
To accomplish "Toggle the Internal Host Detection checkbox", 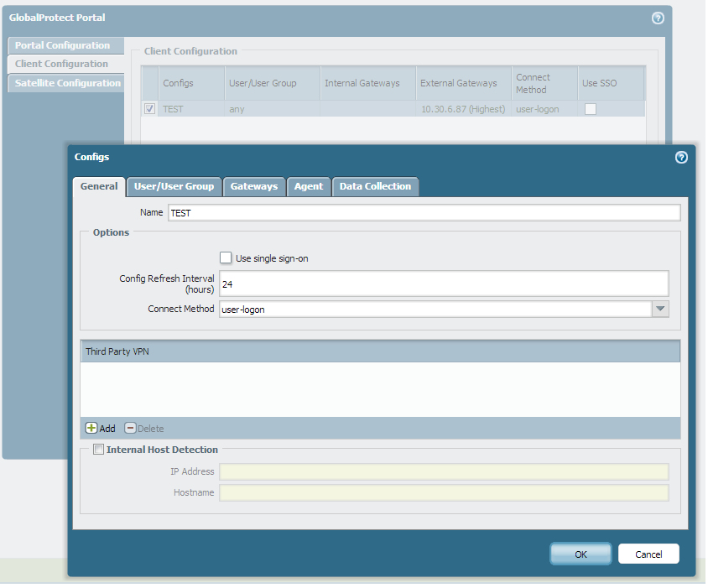I will [98, 450].
